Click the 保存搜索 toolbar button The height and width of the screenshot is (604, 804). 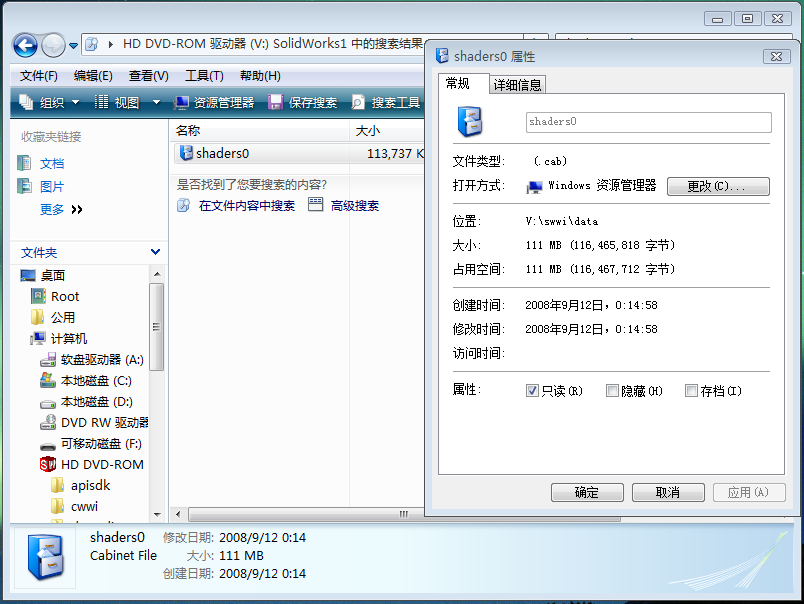pyautogui.click(x=303, y=103)
